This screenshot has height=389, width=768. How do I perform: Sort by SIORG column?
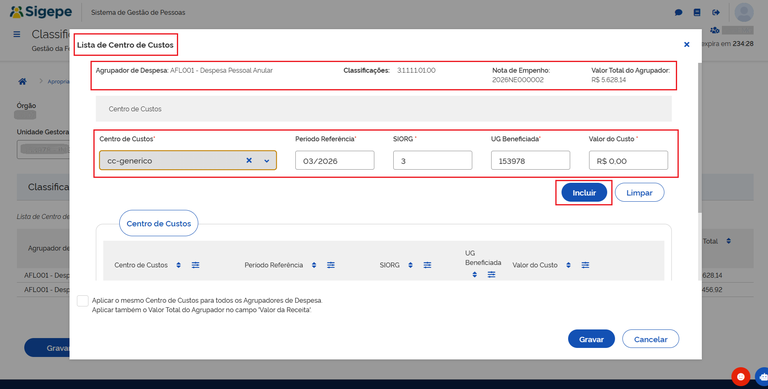click(410, 265)
